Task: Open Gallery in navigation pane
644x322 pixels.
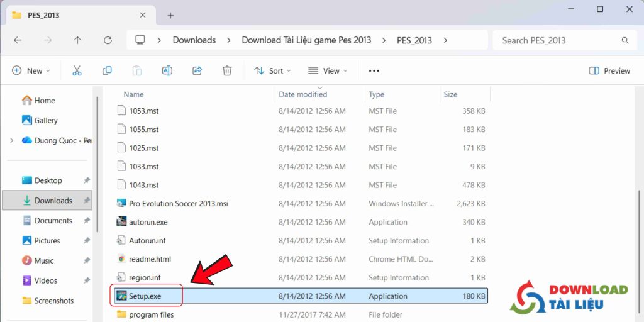Action: [45, 120]
